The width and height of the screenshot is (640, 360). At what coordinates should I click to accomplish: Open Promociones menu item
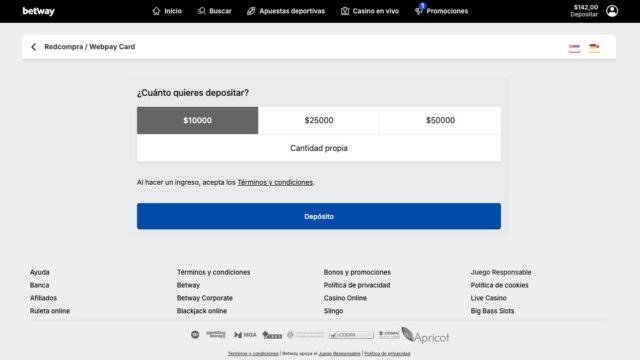click(447, 11)
